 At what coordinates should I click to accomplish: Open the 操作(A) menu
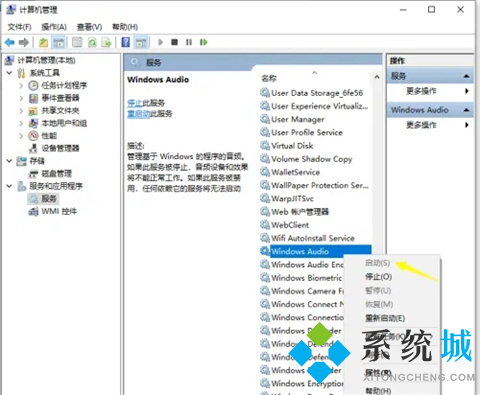[54, 27]
